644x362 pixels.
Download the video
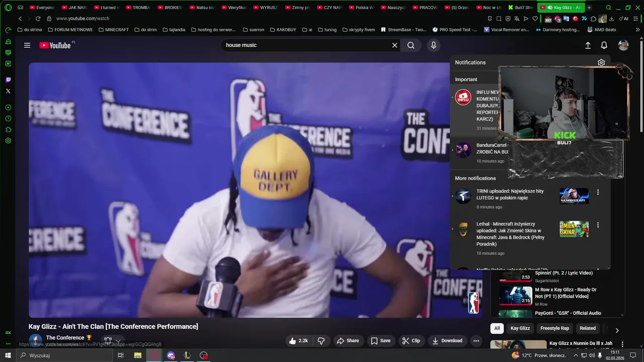coord(447,341)
